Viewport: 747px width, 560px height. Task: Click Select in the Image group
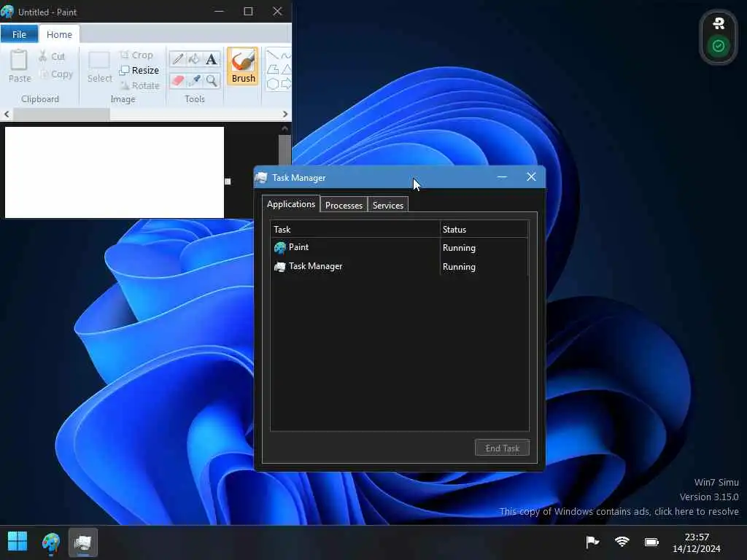[99, 66]
